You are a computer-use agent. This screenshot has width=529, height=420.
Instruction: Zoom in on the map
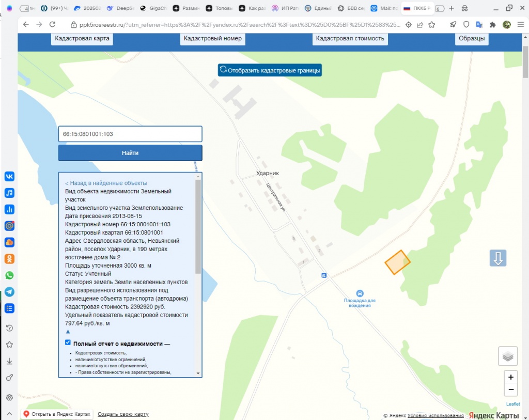[510, 377]
